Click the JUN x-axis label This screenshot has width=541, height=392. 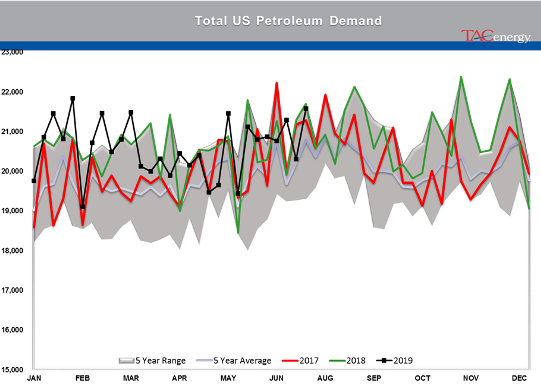coord(277,378)
